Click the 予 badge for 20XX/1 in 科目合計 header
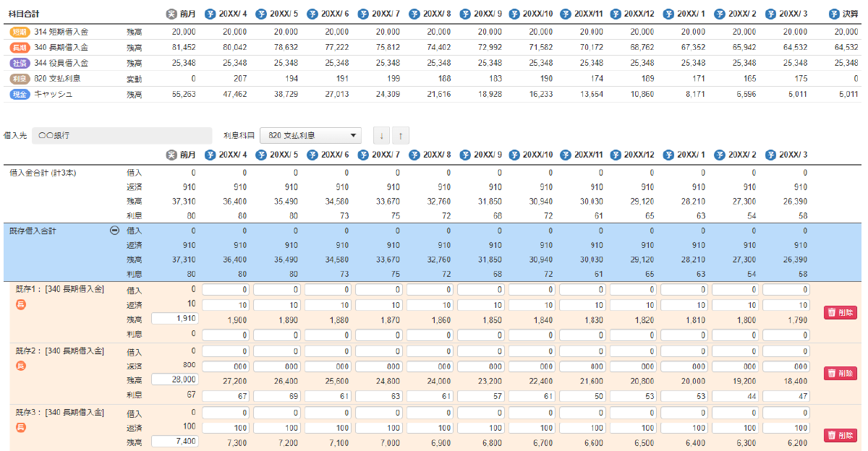The height and width of the screenshot is (451, 868). tap(668, 14)
